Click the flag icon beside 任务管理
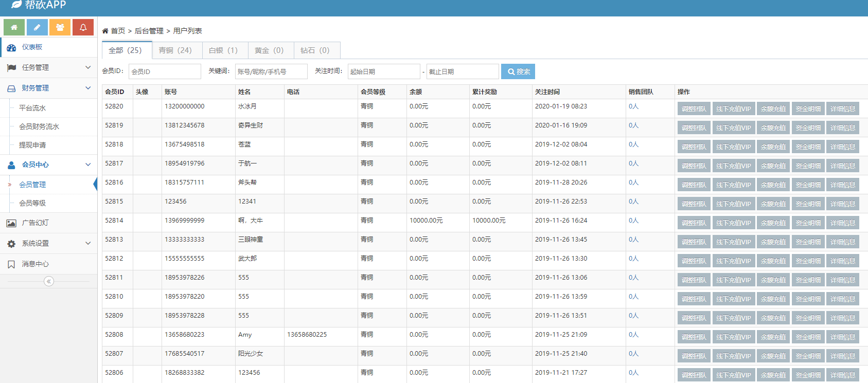868x383 pixels. click(11, 68)
